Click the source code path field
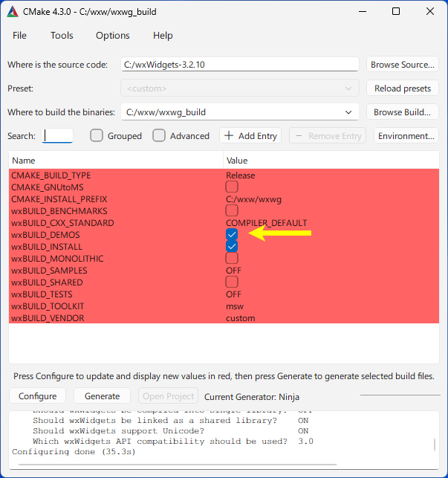 click(x=240, y=65)
